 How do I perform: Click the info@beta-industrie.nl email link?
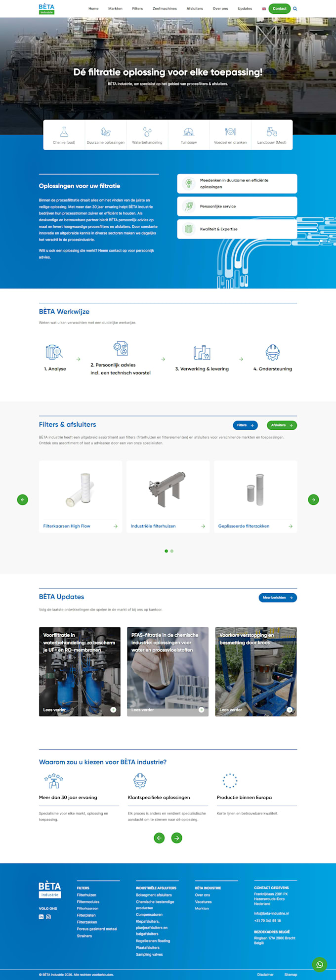[x=271, y=913]
